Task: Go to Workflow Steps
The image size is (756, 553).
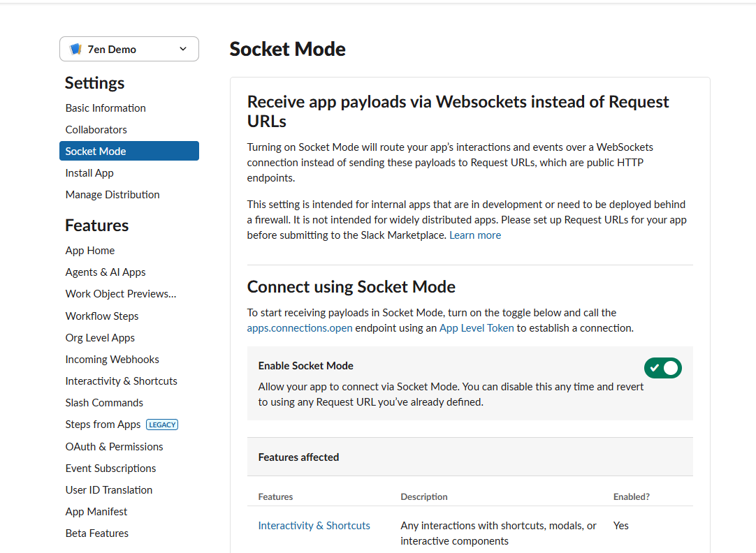Action: (x=102, y=316)
